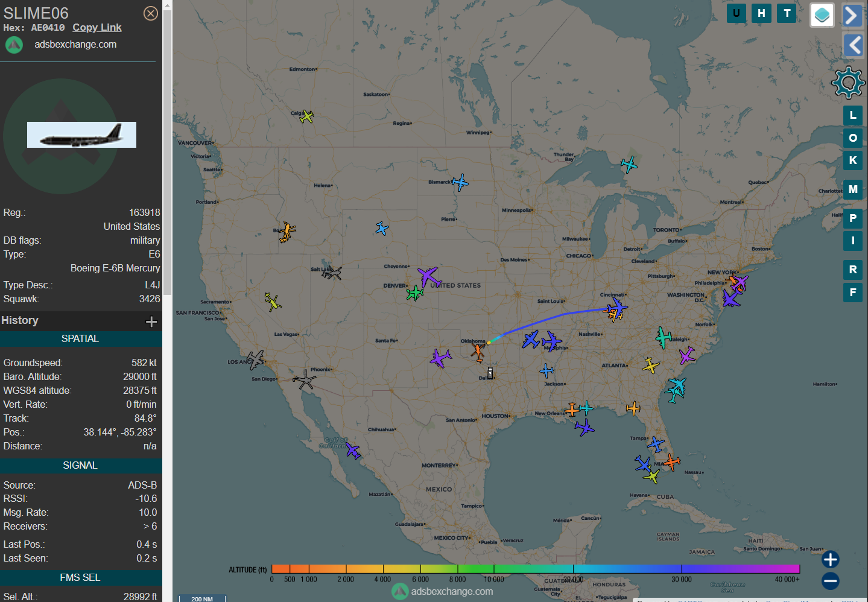Screen dimensions: 868x602
Task: Expand the History section plus icon
Action: pyautogui.click(x=151, y=322)
